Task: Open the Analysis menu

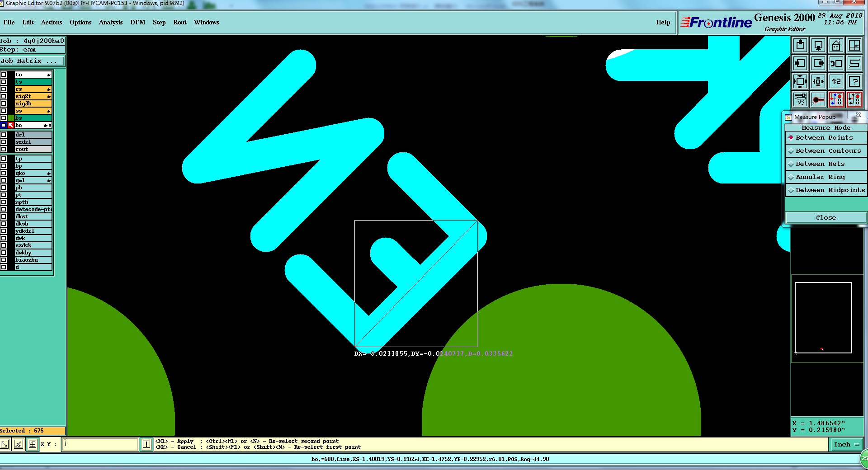Action: pos(111,22)
